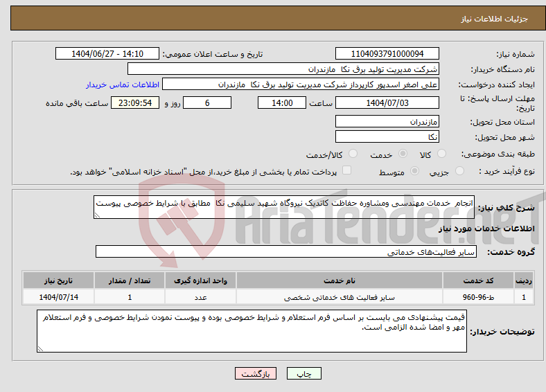Click the unit cell عدد

[200, 297]
